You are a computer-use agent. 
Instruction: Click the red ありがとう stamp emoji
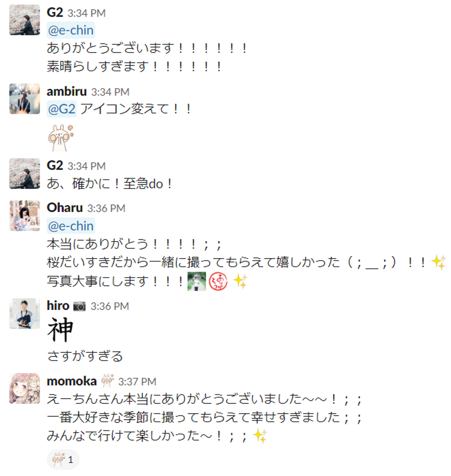[218, 281]
